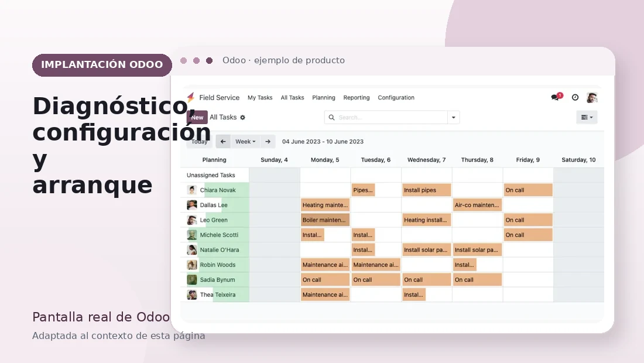Image resolution: width=644 pixels, height=363 pixels.
Task: Open Chiara Novak's Friday On call task
Action: coord(528,190)
